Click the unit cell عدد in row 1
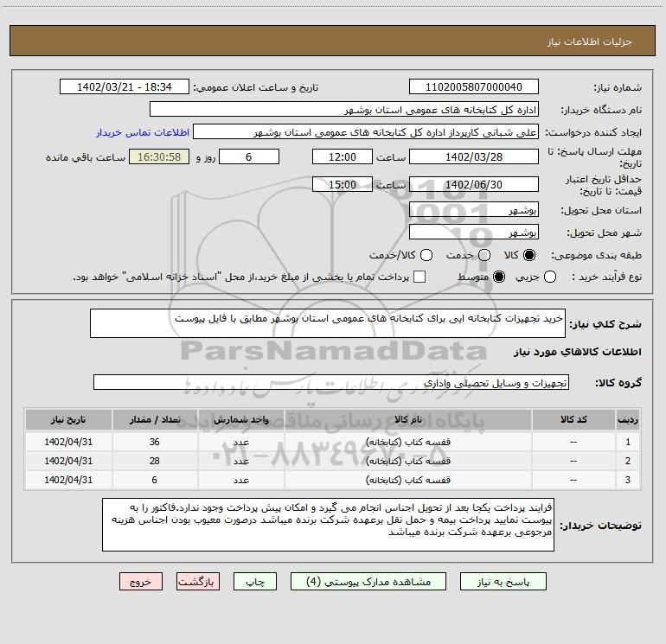 [x=240, y=442]
